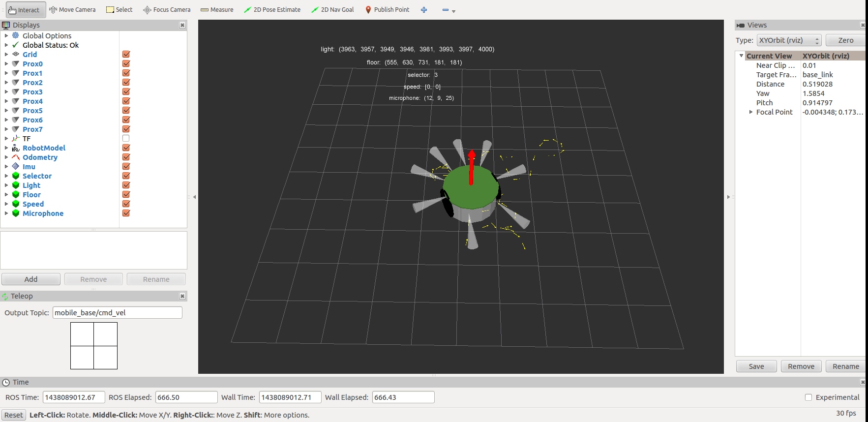The height and width of the screenshot is (422, 868).
Task: Click the blue plus add-tool icon
Action: tap(424, 10)
